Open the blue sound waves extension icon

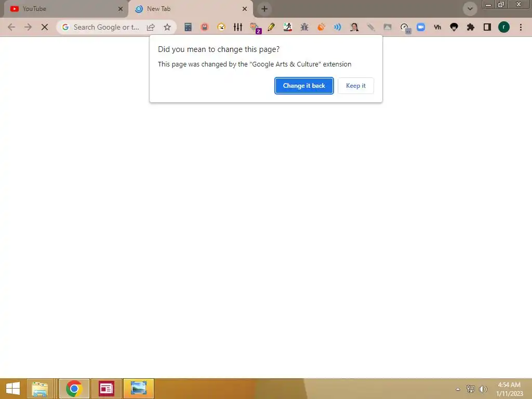(337, 27)
